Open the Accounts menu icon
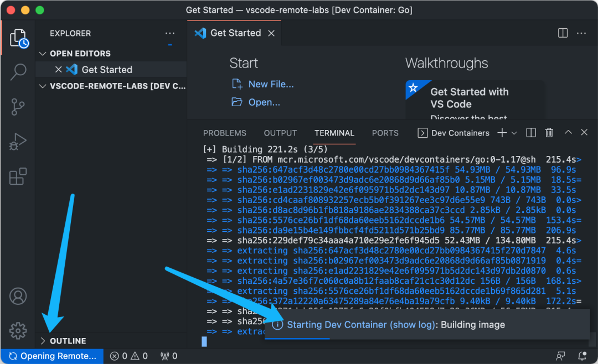Image resolution: width=598 pixels, height=364 pixels. coord(18,296)
